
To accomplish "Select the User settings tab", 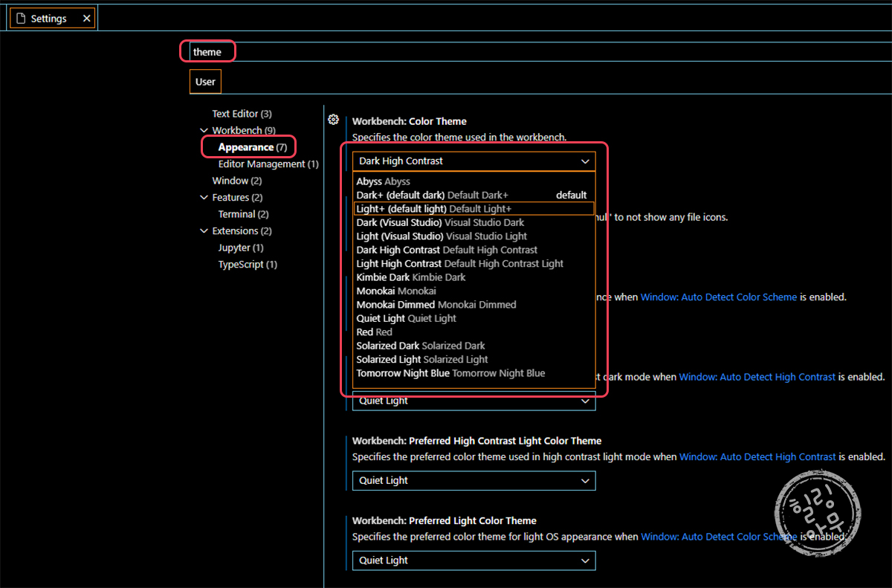I will click(x=205, y=82).
